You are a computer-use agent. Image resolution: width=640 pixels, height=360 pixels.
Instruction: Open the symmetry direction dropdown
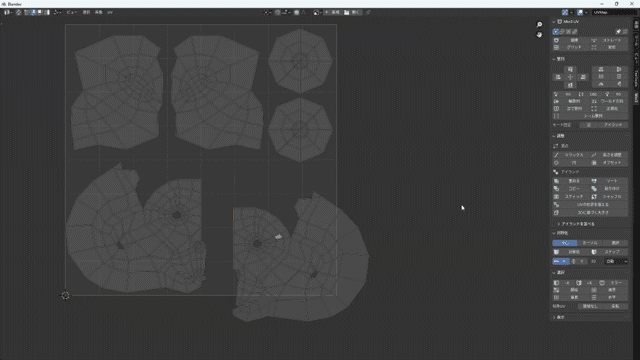pos(616,261)
